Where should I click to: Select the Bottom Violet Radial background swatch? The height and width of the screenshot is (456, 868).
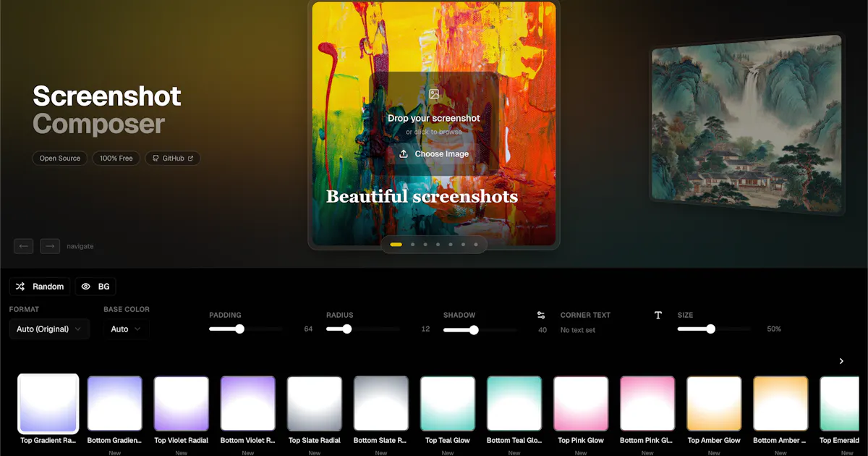[x=248, y=403]
